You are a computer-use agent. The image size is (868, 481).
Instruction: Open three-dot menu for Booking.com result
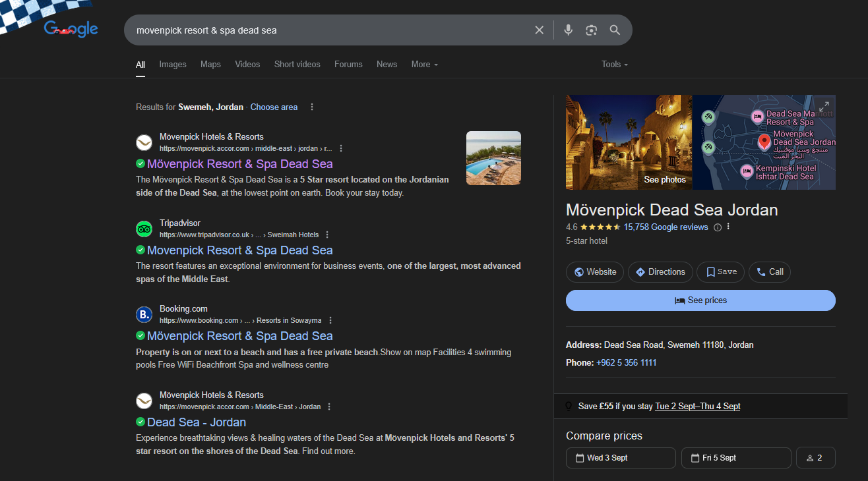330,320
